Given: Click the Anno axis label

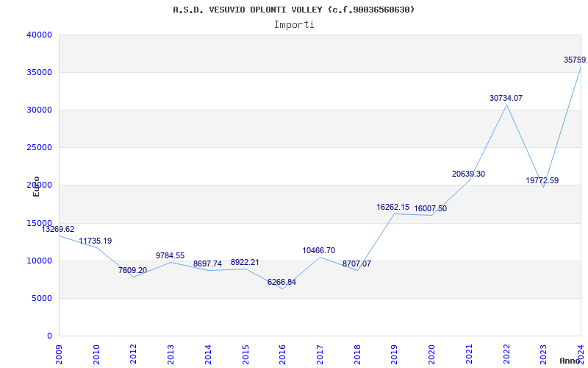Looking at the screenshot, I should (x=570, y=361).
